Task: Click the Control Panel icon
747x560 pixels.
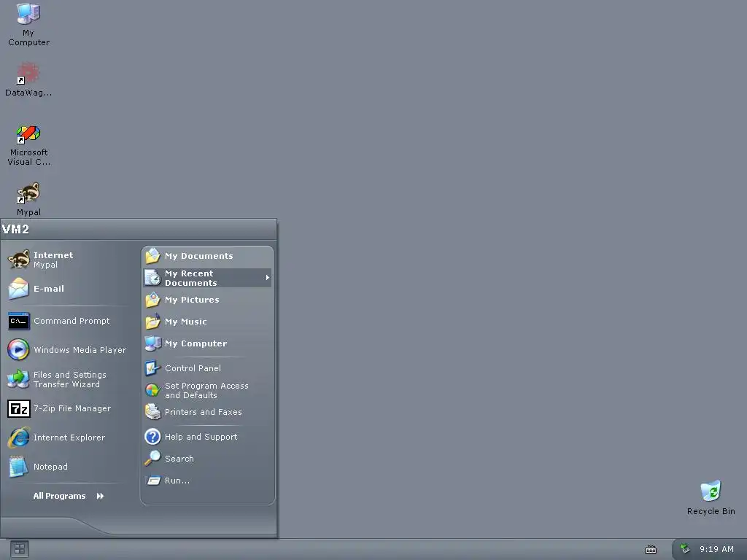Action: point(152,368)
